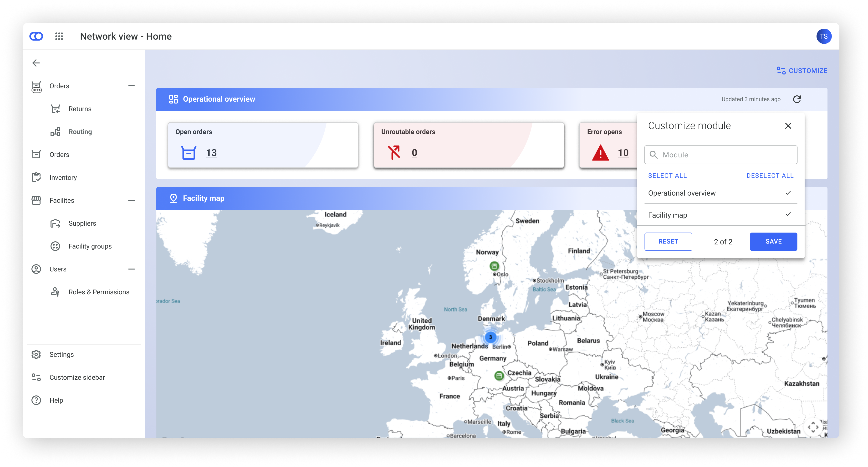Collapse the Facilites section
Viewport: 868px width, 467px height.
tap(131, 200)
